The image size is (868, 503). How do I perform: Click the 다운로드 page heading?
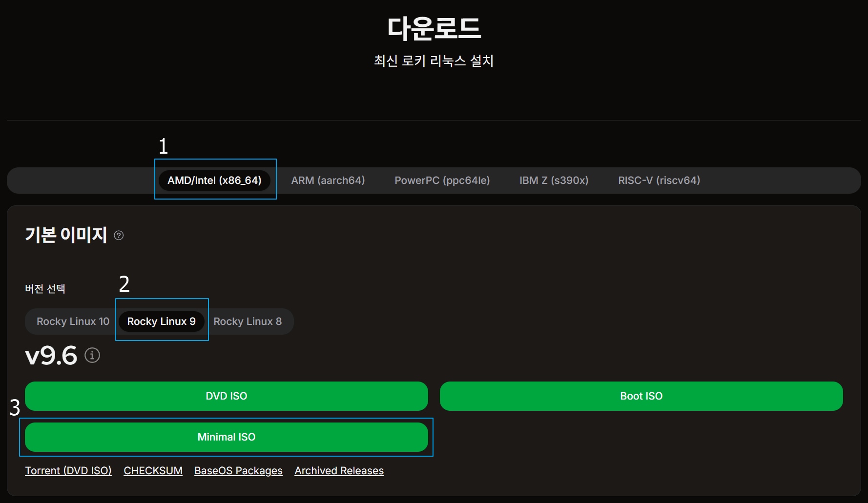coord(434,28)
